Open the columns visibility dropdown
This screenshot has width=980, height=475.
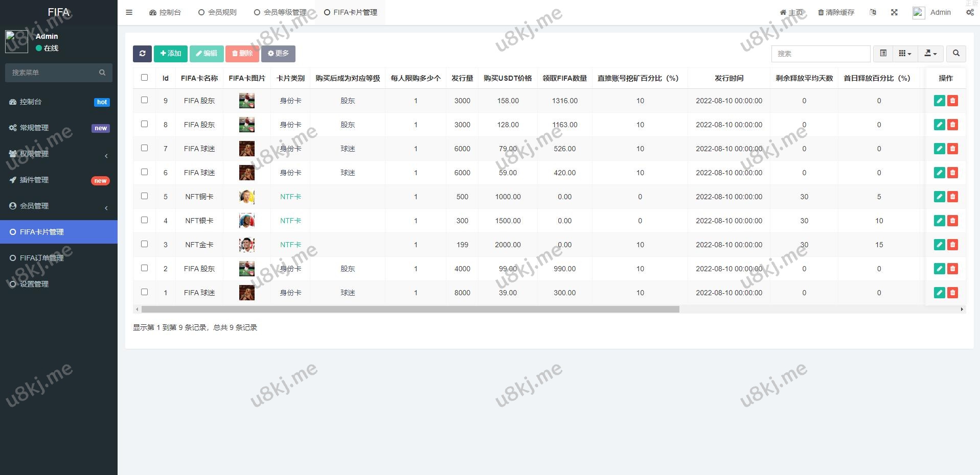pyautogui.click(x=905, y=54)
